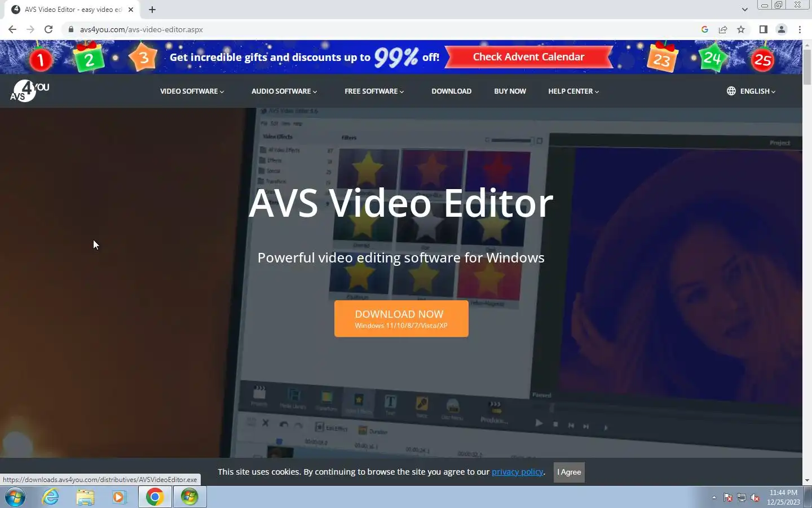Click the Download Now button

coord(401,318)
